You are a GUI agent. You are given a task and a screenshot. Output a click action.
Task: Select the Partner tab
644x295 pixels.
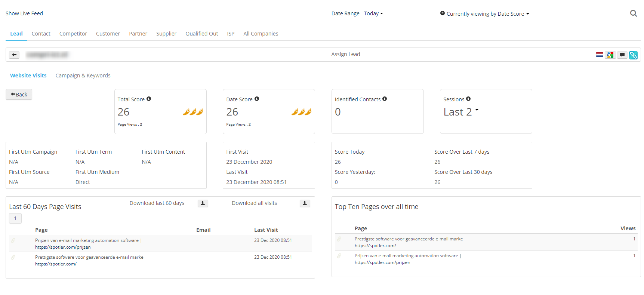138,34
